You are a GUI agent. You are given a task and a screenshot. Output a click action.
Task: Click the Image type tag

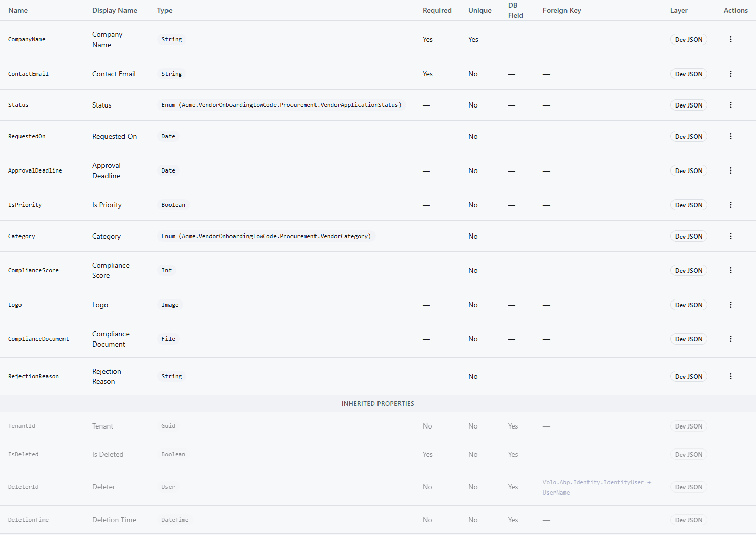tap(170, 305)
